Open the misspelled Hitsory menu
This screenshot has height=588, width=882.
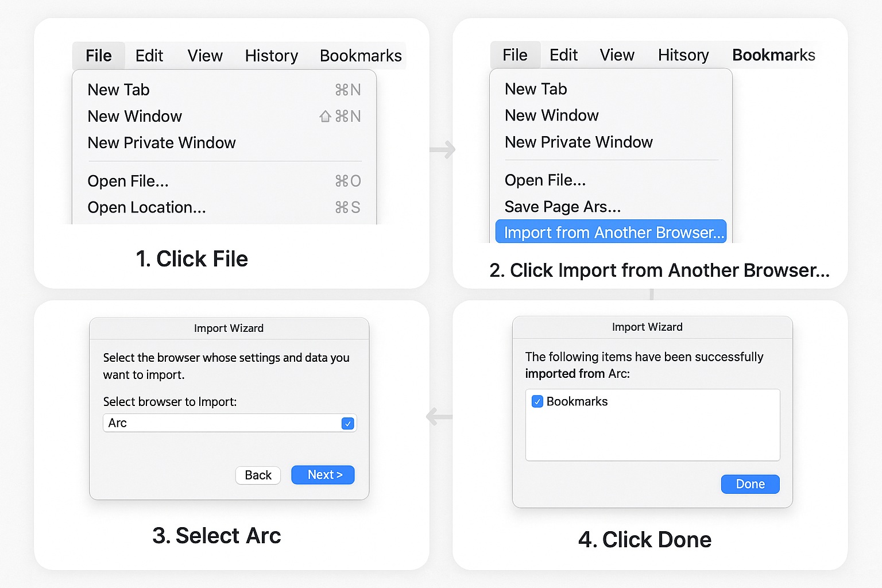tap(683, 55)
